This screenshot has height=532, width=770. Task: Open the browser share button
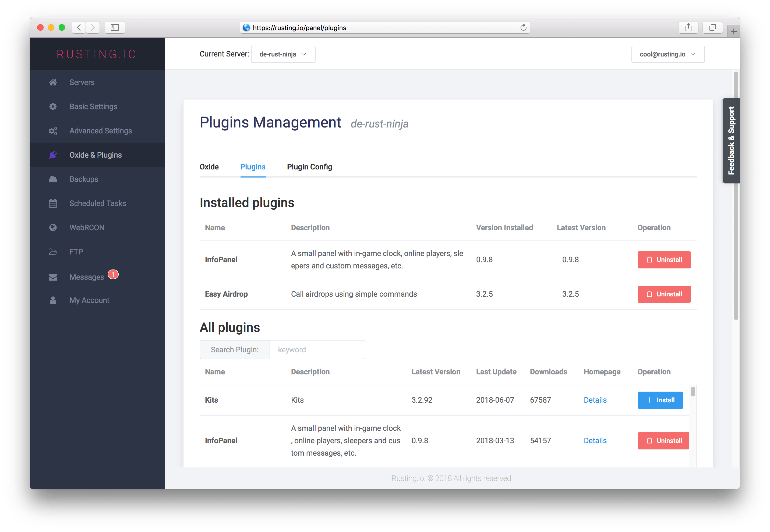688,27
